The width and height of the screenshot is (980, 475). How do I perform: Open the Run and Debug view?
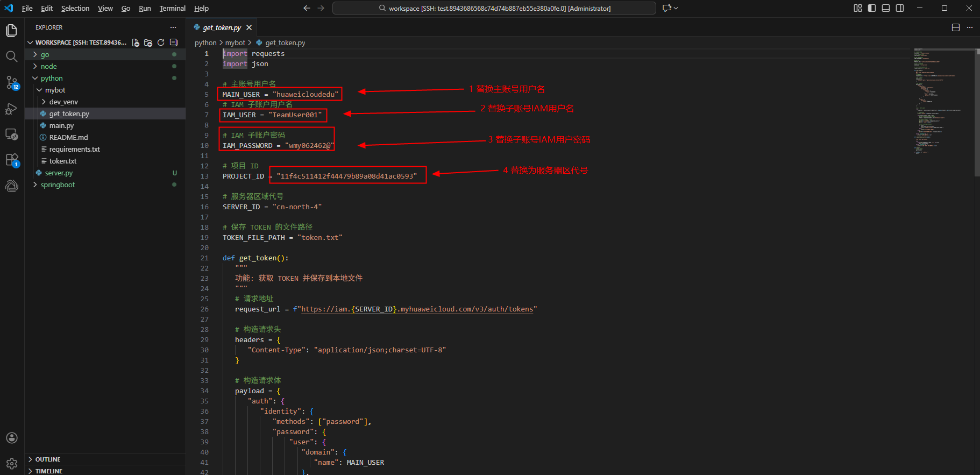pos(11,109)
